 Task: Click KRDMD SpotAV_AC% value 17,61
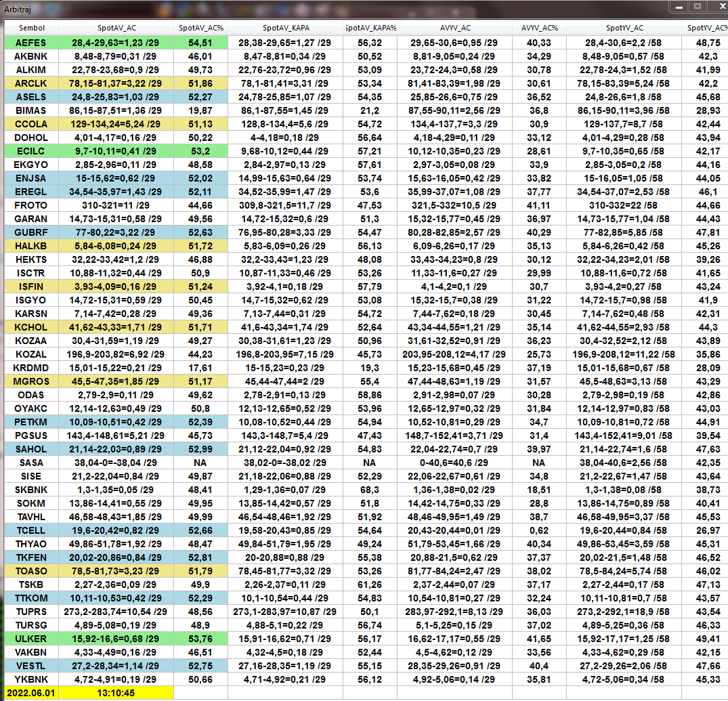[x=200, y=368]
